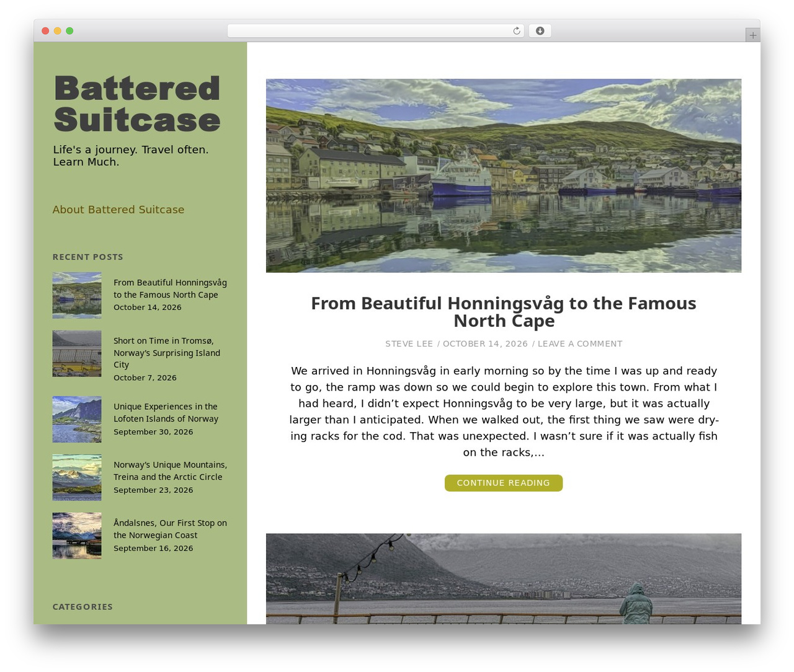Click the Recent Posts heading
Viewport: 794px width, 672px height.
88,257
